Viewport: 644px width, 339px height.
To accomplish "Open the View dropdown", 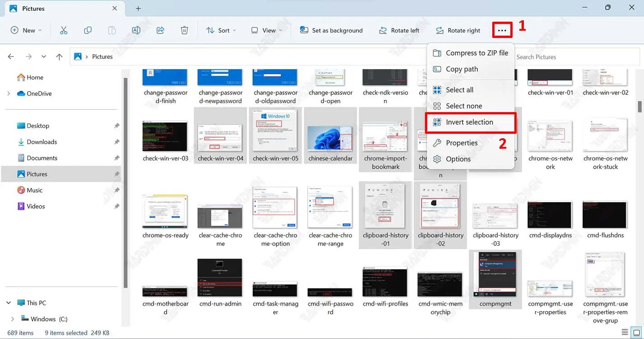I will coord(266,30).
